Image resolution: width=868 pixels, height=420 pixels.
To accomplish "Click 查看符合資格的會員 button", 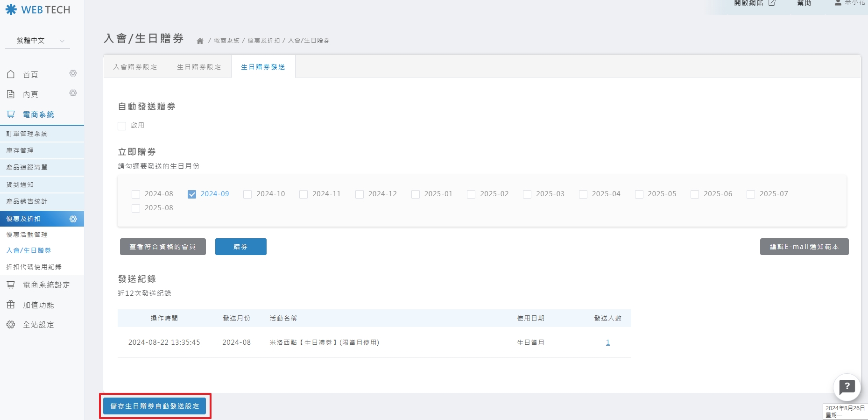I will pos(162,247).
